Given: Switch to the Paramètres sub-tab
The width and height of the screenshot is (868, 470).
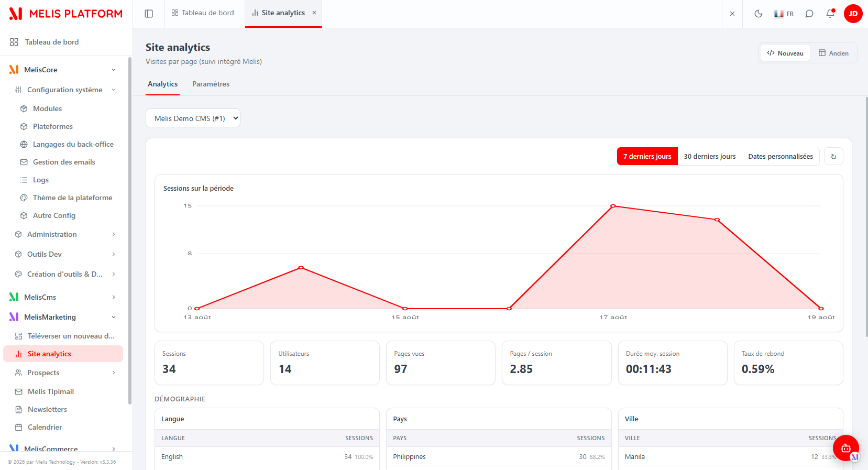Looking at the screenshot, I should pos(211,84).
